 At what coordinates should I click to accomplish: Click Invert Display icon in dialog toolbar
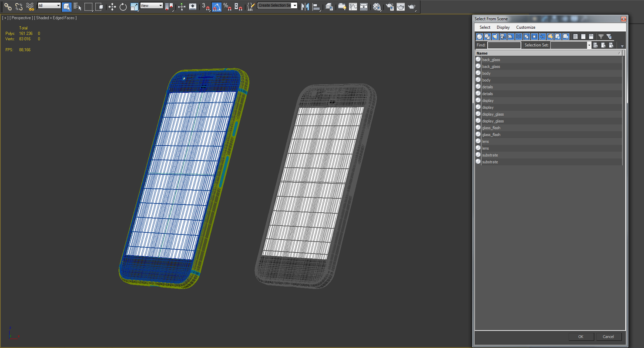591,37
